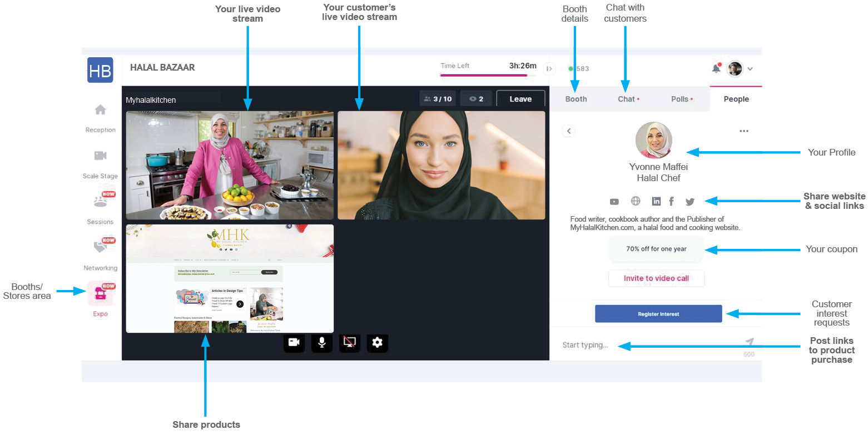Open the Sessions section
The width and height of the screenshot is (868, 440).
click(x=100, y=208)
